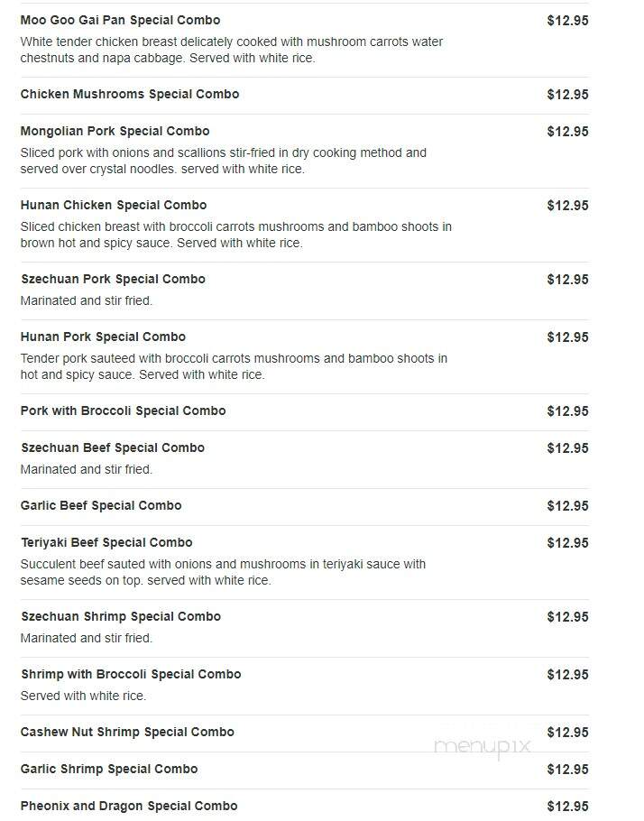The image size is (644, 821).
Task: Click the $12.95 price for Moo Goo Gai Pan
Action: (567, 21)
